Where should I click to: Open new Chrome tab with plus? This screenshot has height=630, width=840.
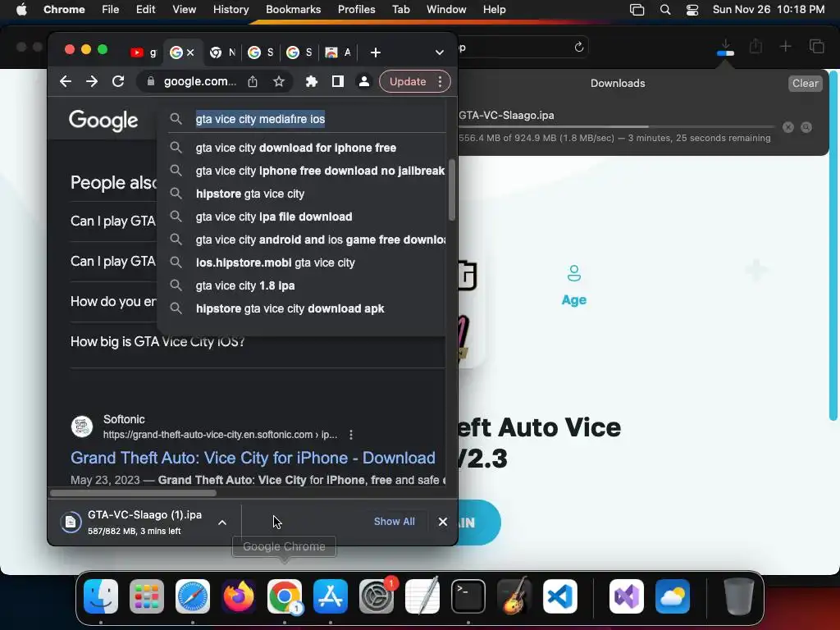click(376, 52)
